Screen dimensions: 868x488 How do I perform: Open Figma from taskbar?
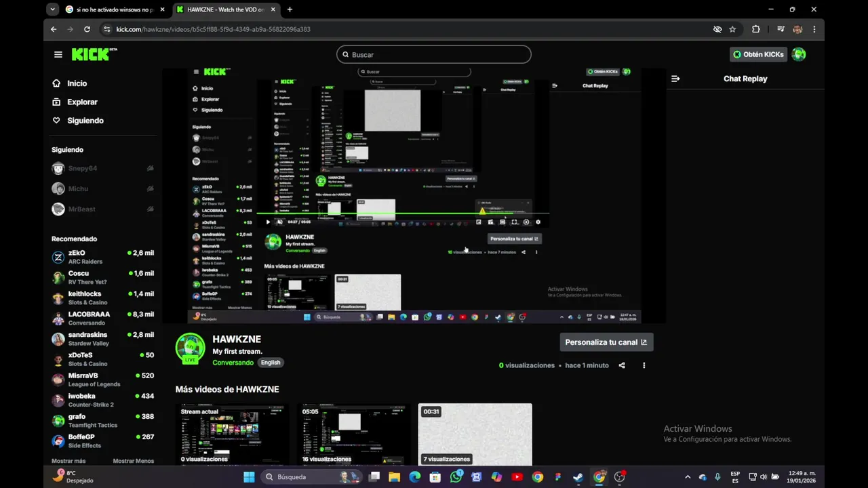point(557,477)
